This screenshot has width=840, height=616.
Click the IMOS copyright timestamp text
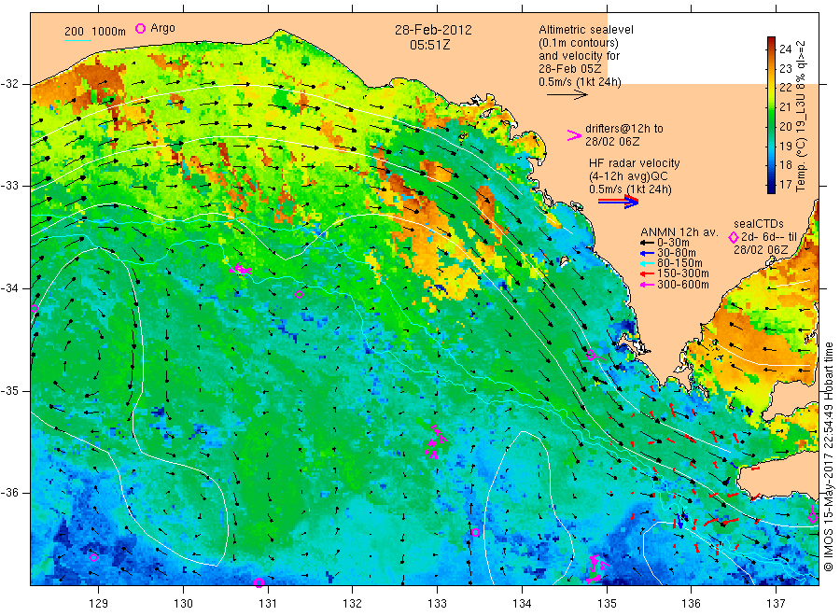pos(829,456)
